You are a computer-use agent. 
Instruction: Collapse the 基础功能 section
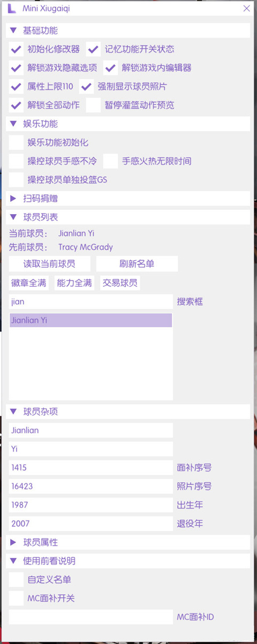click(x=128, y=31)
